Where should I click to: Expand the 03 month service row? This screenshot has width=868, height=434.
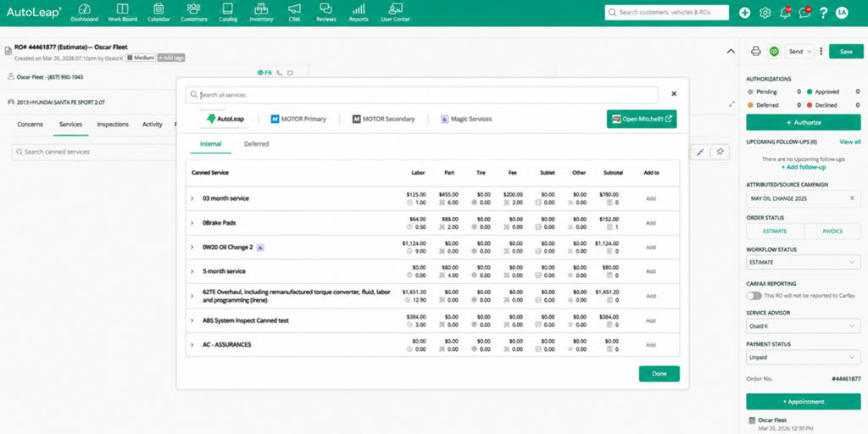point(192,198)
